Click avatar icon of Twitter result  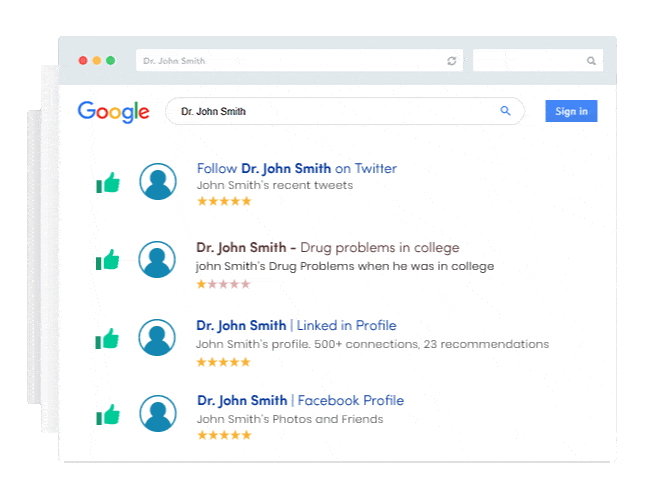click(158, 181)
